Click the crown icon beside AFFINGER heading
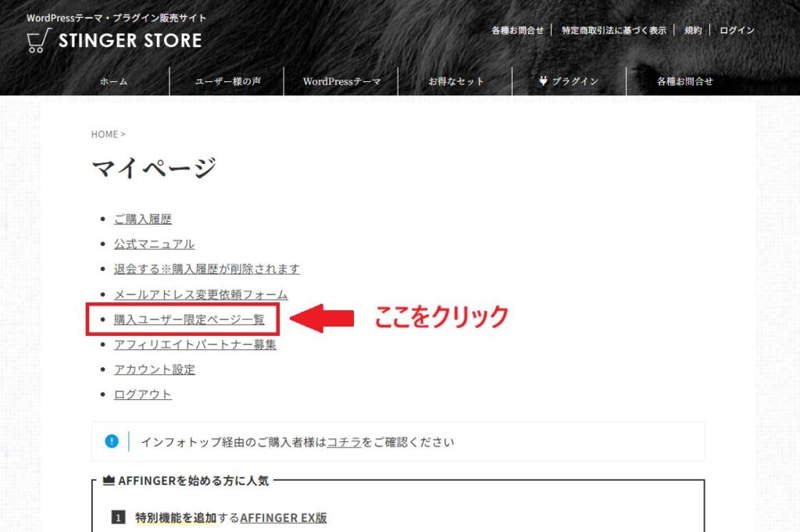800x532 pixels. 109,480
